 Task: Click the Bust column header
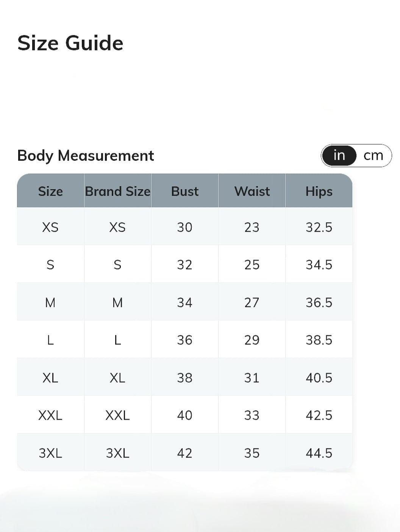184,191
